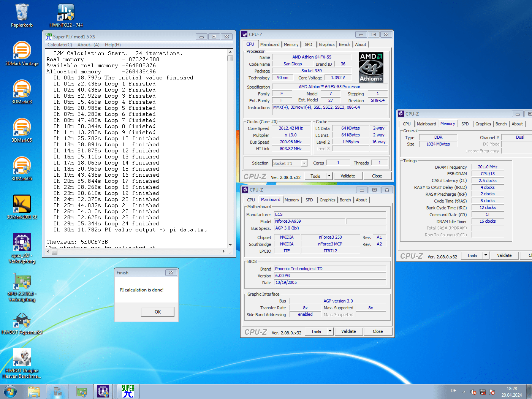Click the Super PI scroll down arrow
Image resolution: width=532 pixels, height=399 pixels.
coord(230,245)
